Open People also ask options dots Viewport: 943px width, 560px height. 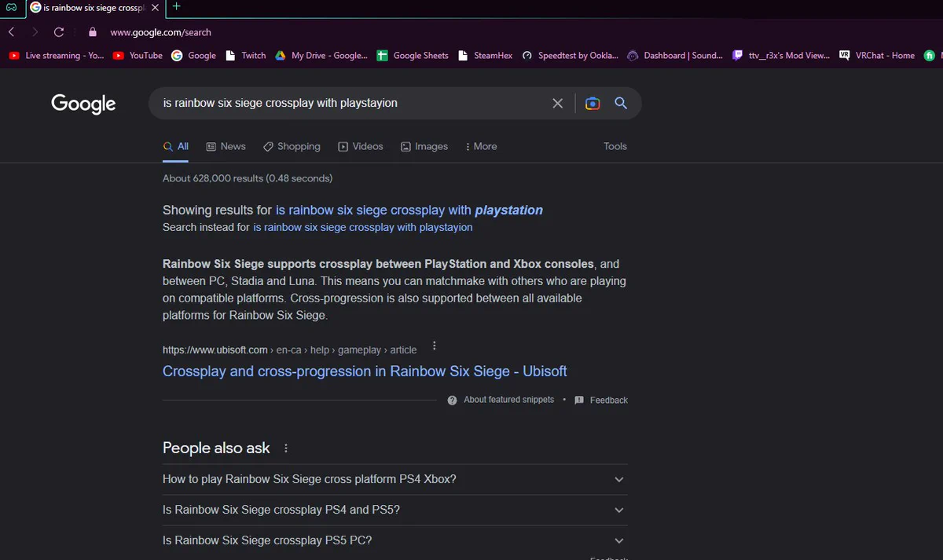pos(286,448)
